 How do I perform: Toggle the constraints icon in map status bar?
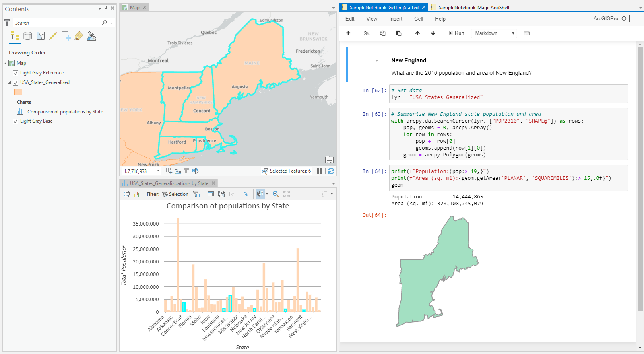tap(178, 171)
